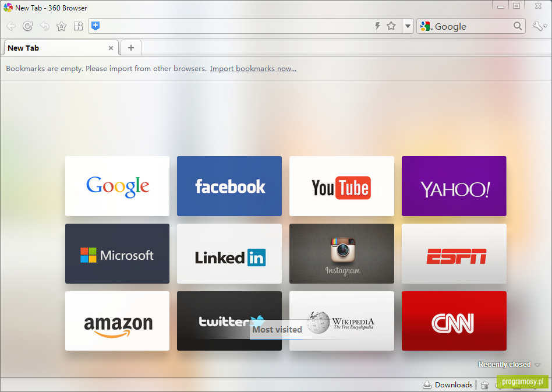This screenshot has width=552, height=392.
Task: Maximize the 360 Browser window
Action: 516,6
